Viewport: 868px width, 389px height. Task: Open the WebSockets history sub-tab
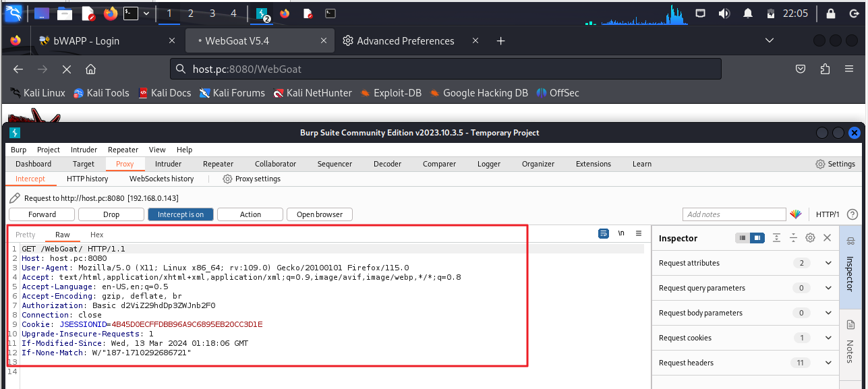coord(162,179)
